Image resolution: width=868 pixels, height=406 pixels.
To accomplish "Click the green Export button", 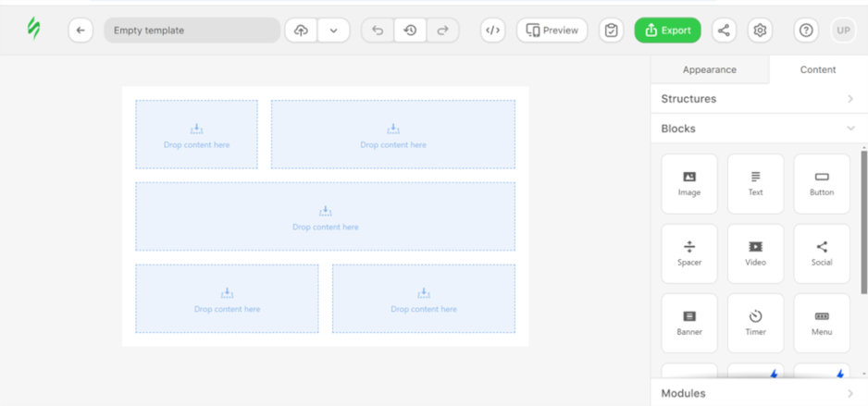I will pos(667,31).
